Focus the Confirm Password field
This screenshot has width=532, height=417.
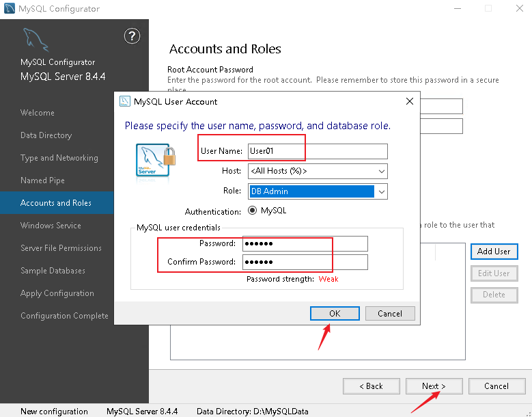point(305,262)
